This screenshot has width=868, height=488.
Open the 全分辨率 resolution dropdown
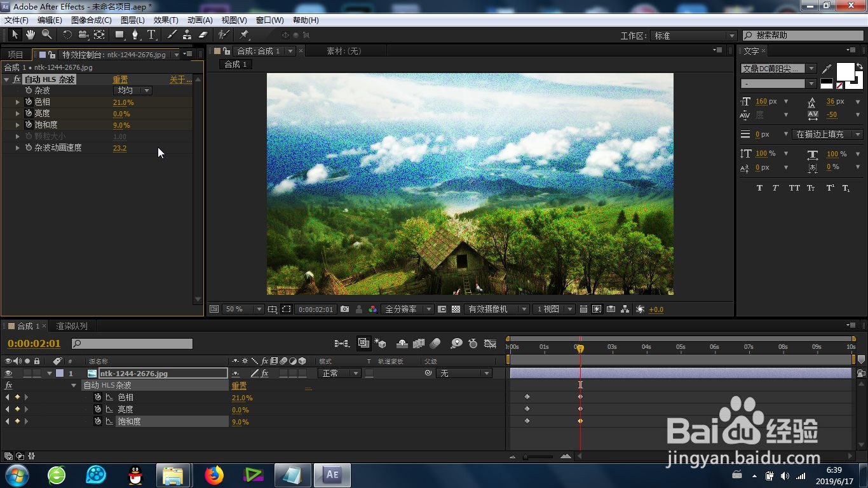tap(407, 309)
